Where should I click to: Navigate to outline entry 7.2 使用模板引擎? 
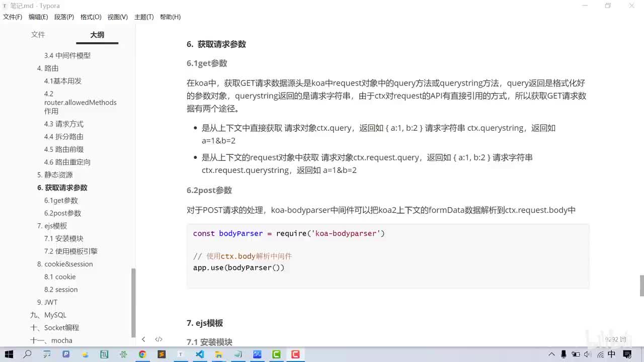point(71,251)
